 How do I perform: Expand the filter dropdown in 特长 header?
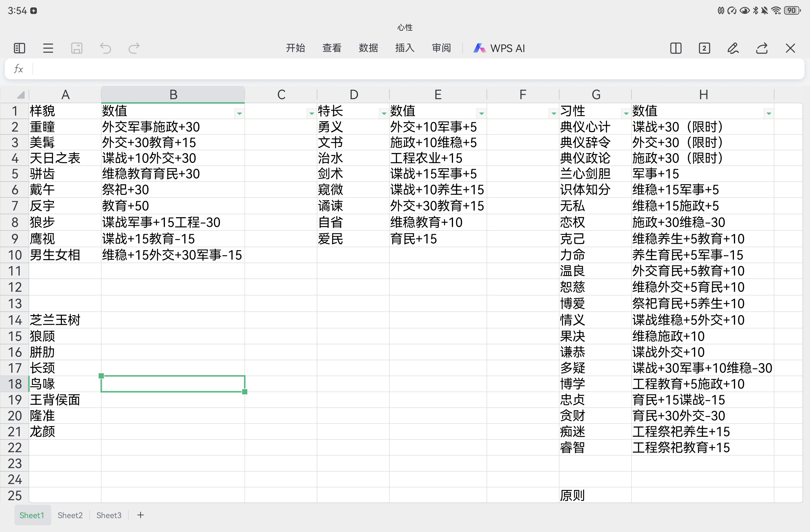(x=384, y=113)
